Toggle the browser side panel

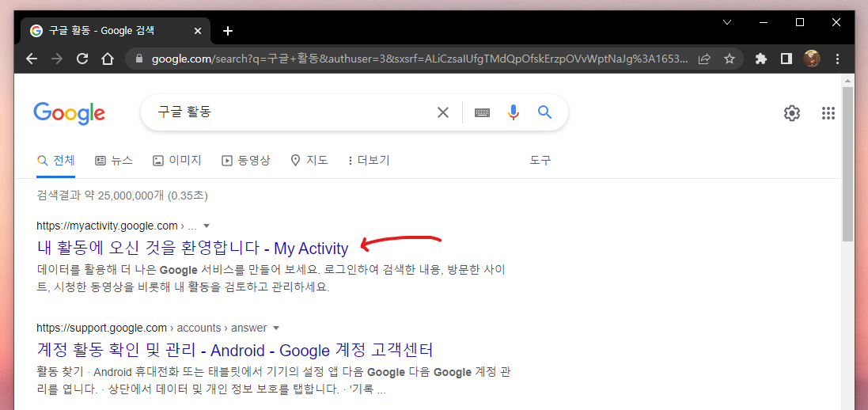[x=786, y=59]
